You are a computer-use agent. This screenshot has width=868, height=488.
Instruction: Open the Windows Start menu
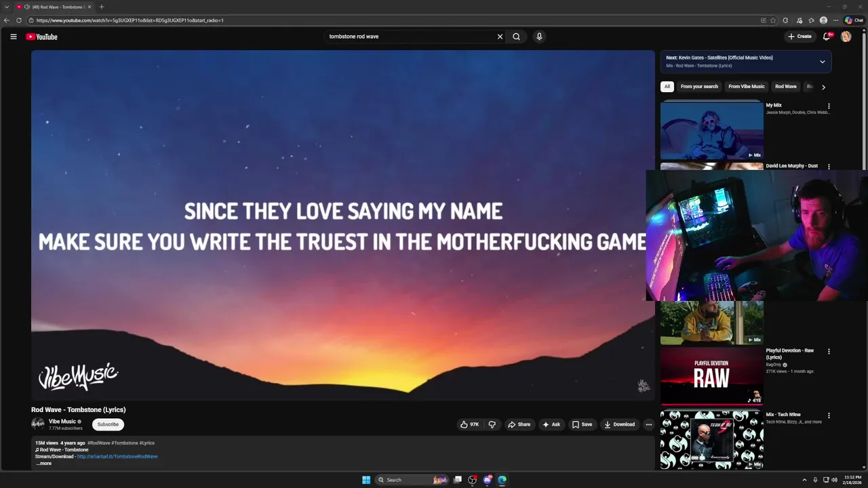pyautogui.click(x=366, y=480)
